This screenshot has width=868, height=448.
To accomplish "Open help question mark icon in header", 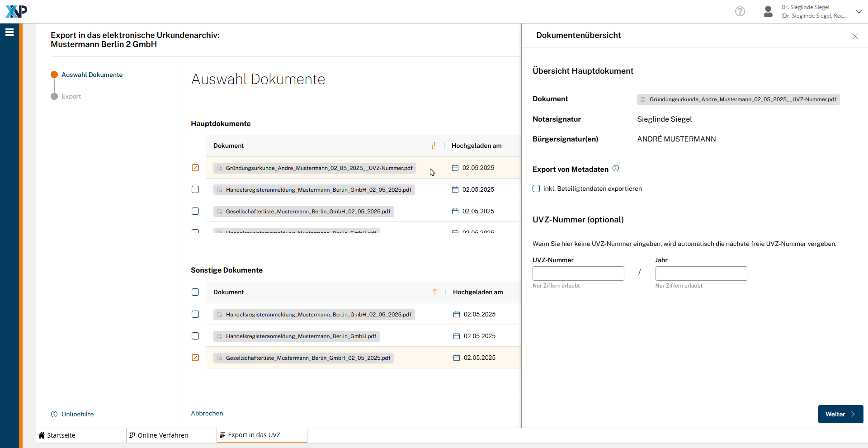I will click(x=740, y=11).
